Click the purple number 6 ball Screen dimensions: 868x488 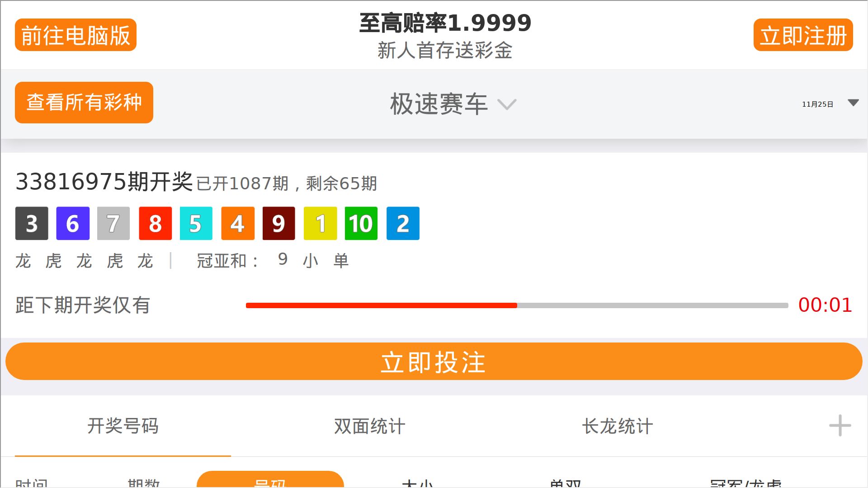[x=73, y=223]
